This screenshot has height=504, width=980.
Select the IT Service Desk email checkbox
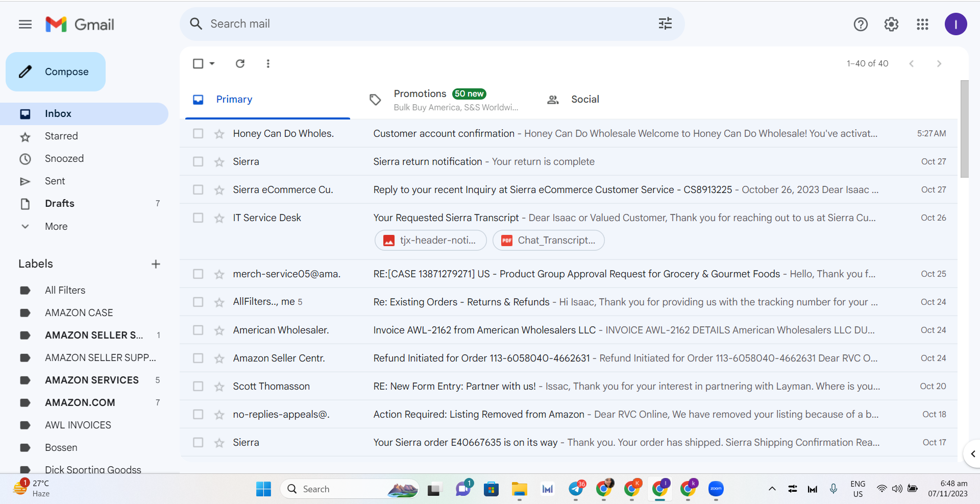pos(198,218)
